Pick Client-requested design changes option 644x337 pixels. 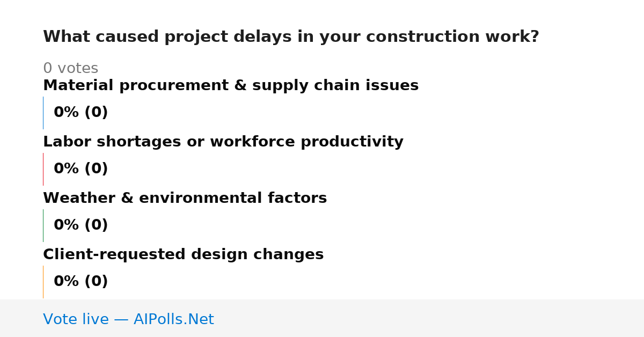click(183, 255)
